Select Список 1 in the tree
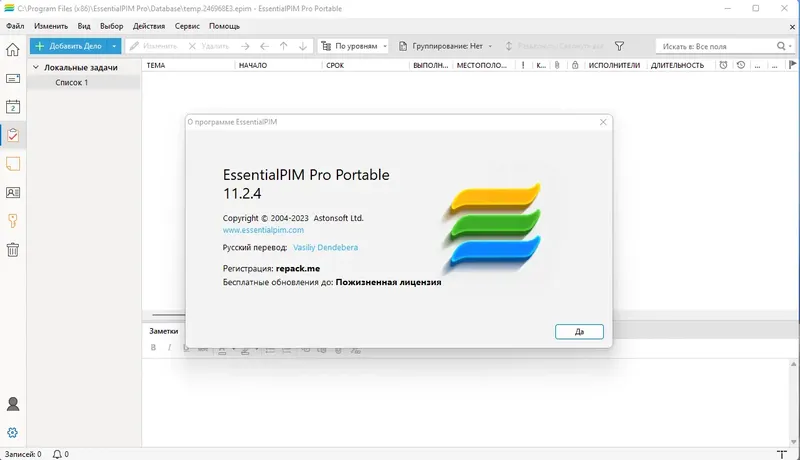800x460 pixels. [71, 82]
